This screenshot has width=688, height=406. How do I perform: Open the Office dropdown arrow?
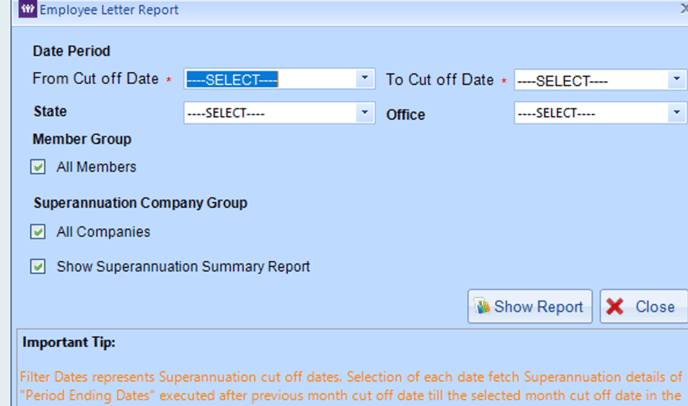pyautogui.click(x=677, y=113)
